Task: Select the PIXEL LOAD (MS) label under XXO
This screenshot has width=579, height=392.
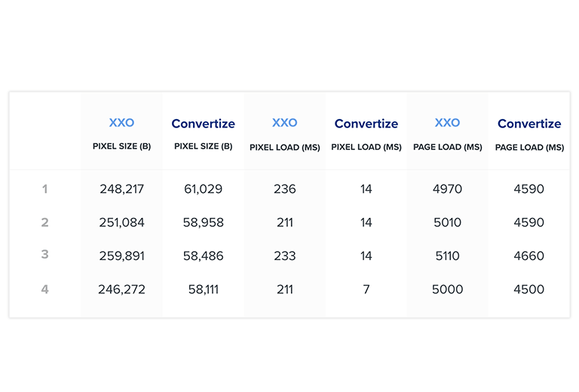Action: click(285, 147)
